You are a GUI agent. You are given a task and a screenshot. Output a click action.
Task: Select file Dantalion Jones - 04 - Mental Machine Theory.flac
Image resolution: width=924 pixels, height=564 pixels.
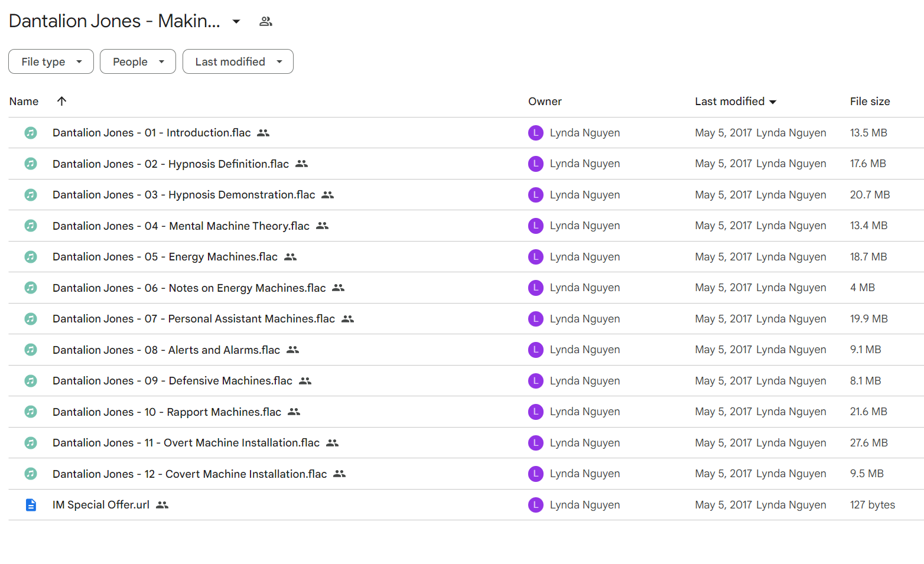pyautogui.click(x=181, y=226)
